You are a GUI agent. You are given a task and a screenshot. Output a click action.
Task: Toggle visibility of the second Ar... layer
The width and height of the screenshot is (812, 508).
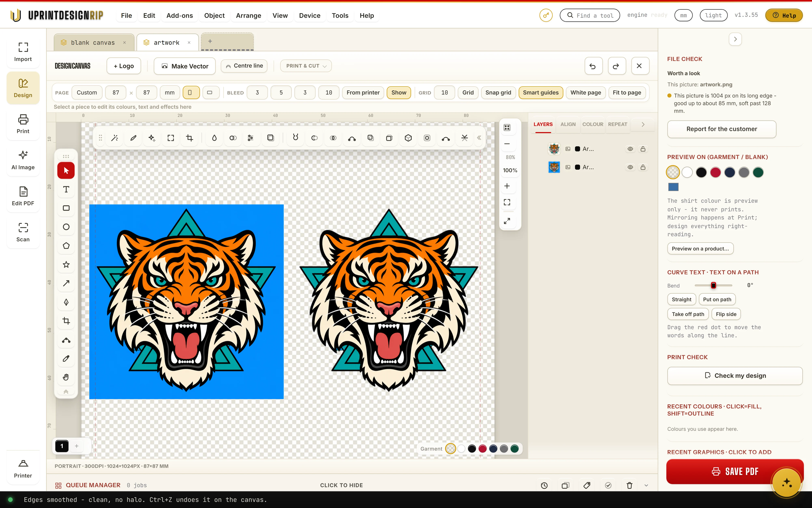click(x=630, y=167)
